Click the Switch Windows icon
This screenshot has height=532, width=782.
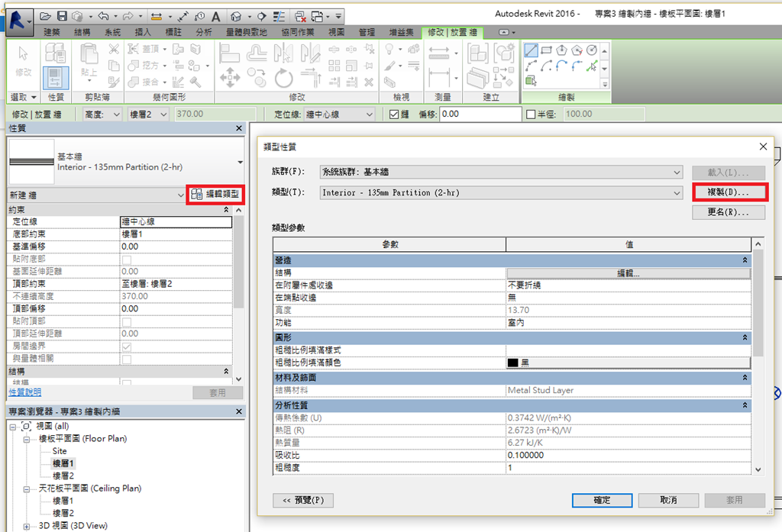tap(317, 17)
